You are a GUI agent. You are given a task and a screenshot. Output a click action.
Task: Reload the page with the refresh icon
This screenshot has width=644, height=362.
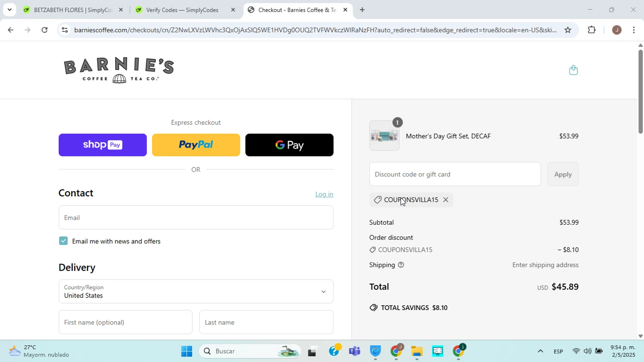[x=45, y=30]
